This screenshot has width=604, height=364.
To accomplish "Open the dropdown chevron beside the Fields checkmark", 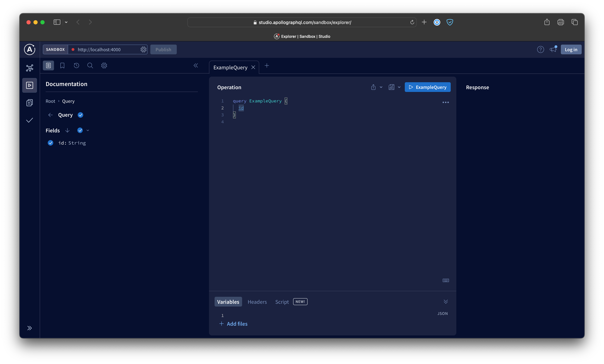I will tap(88, 130).
